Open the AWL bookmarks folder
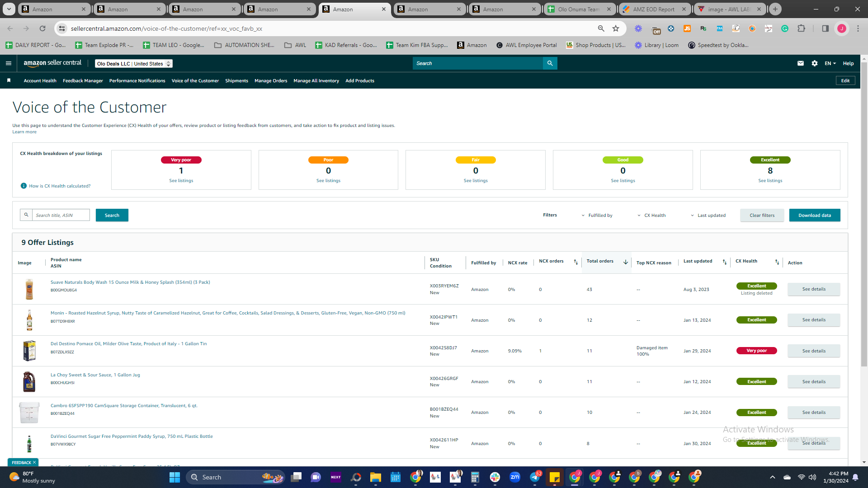 [x=295, y=45]
